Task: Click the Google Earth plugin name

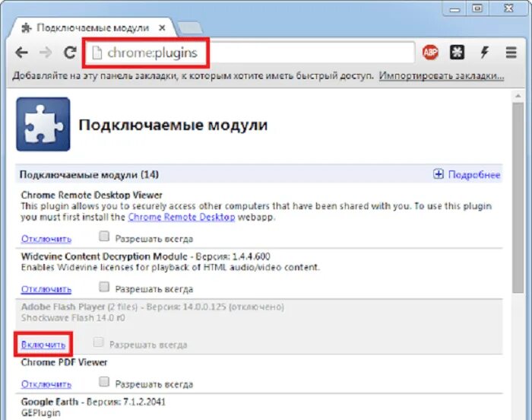Action: pyautogui.click(x=49, y=402)
